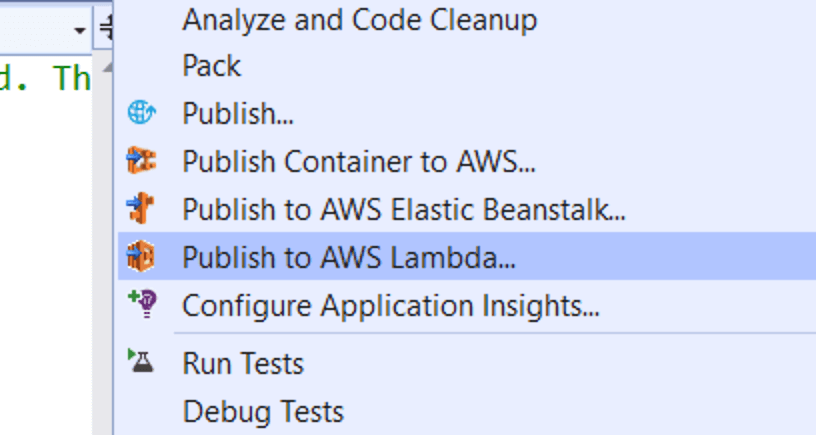Click the AWS Elastic Beanstalk publish icon
The height and width of the screenshot is (435, 816).
[141, 208]
